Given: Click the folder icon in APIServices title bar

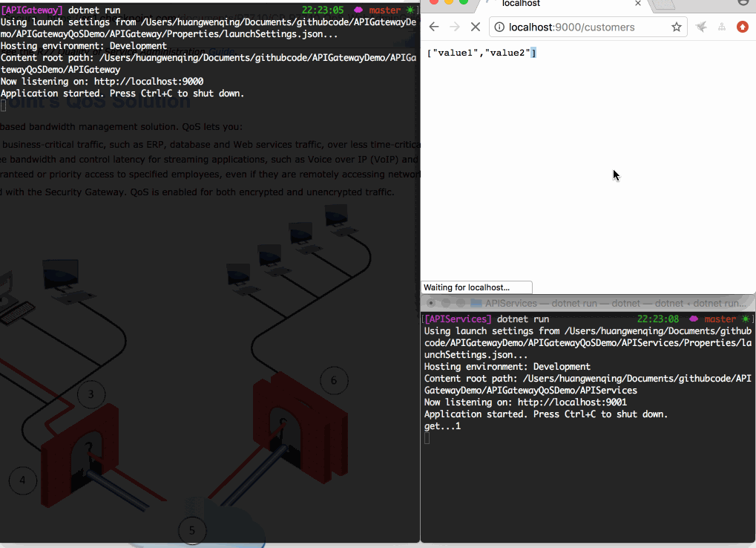Looking at the screenshot, I should pyautogui.click(x=476, y=303).
